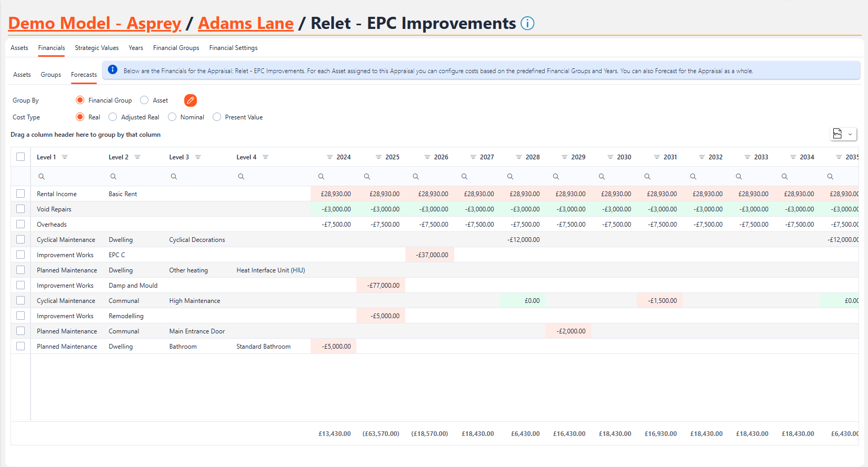The height and width of the screenshot is (467, 868).
Task: Click the -£37,000.00 EPC C cell
Action: pos(432,255)
